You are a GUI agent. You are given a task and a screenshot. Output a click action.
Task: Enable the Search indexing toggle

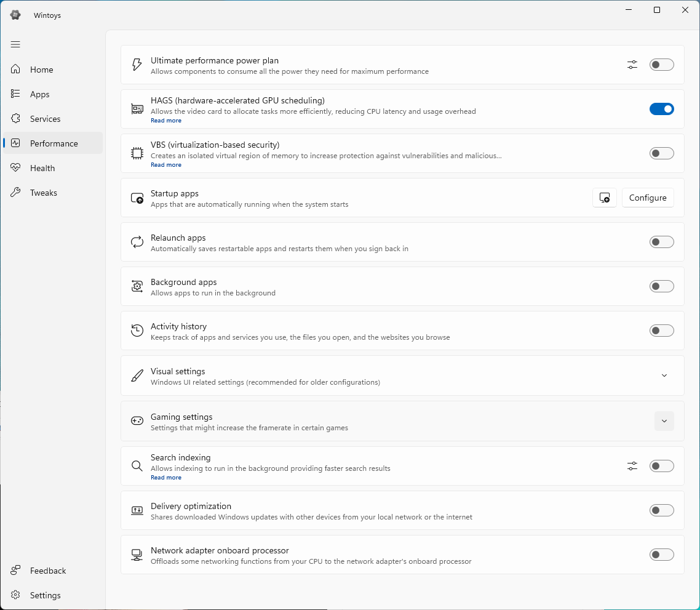(662, 466)
